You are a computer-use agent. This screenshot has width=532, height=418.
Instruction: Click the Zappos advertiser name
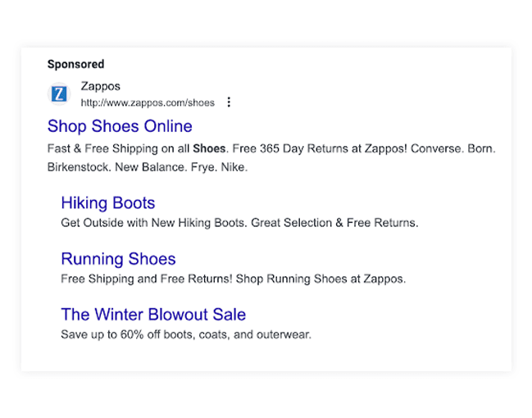click(x=101, y=87)
